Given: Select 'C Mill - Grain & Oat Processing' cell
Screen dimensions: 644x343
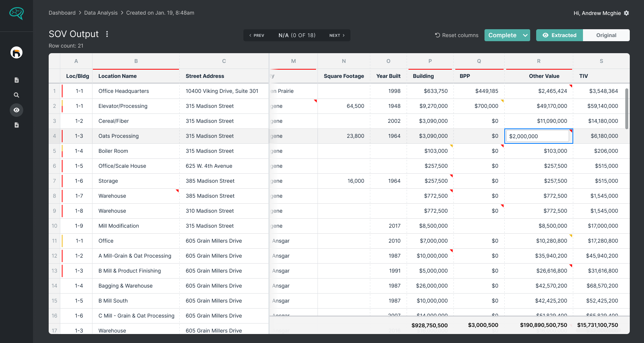Looking at the screenshot, I should coord(136,316).
